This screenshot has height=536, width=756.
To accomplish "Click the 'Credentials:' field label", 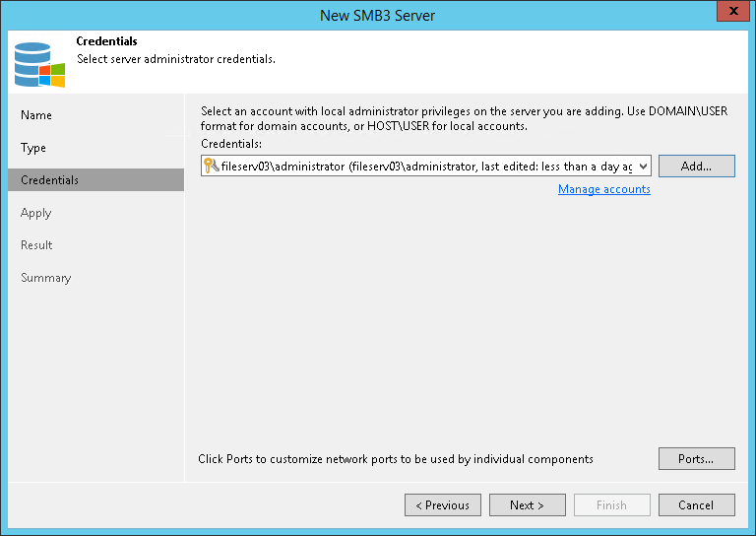I will pyautogui.click(x=231, y=144).
